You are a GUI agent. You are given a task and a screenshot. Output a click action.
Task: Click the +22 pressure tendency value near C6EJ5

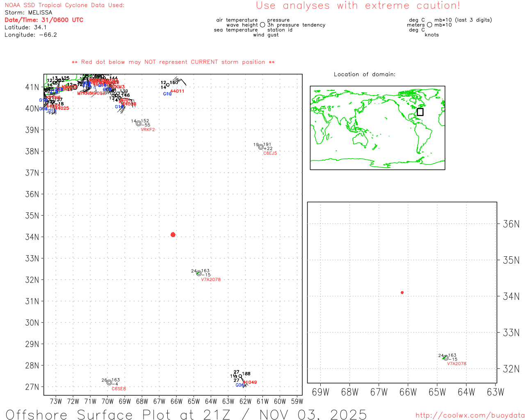click(x=268, y=148)
